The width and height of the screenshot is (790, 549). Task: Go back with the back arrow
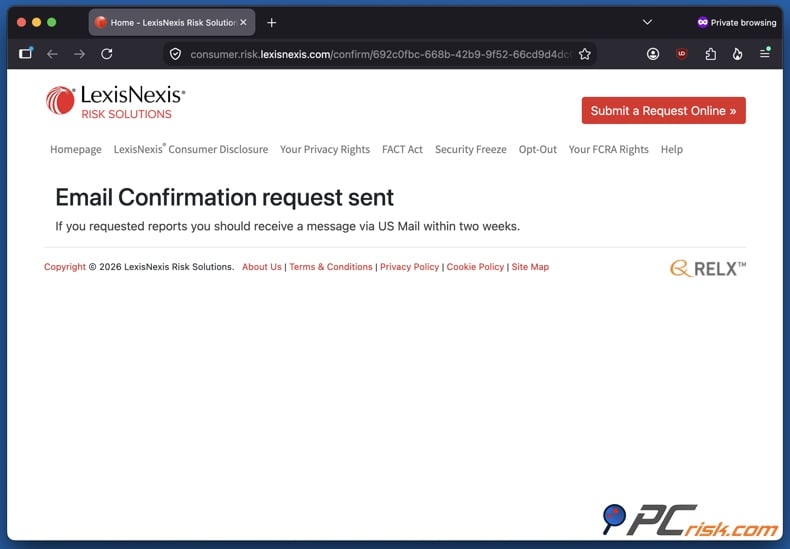(x=52, y=54)
